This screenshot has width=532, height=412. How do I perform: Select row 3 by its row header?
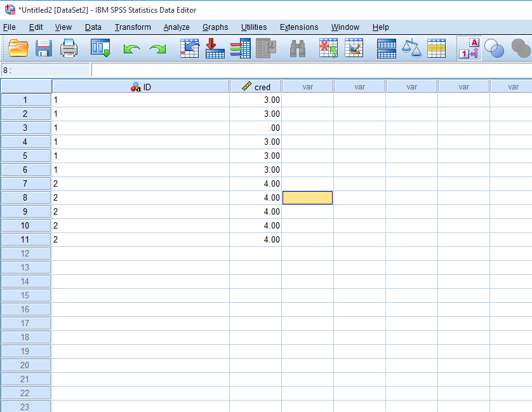[x=25, y=128]
